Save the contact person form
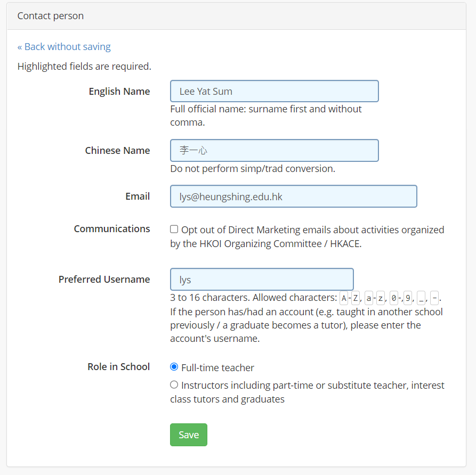The width and height of the screenshot is (476, 475). (189, 435)
